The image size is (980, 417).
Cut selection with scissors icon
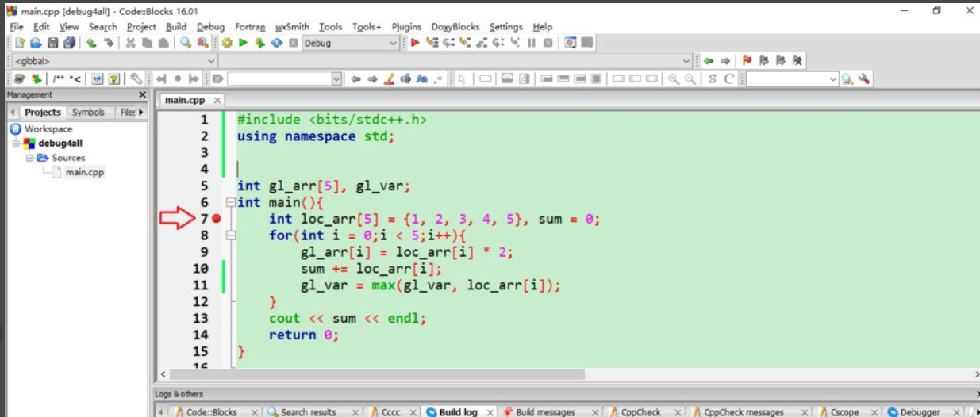pyautogui.click(x=130, y=43)
